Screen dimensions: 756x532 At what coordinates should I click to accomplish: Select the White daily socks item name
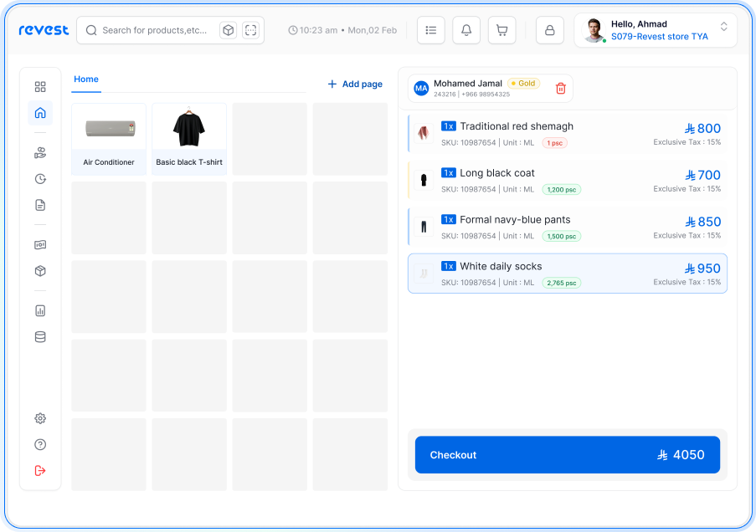(501, 267)
